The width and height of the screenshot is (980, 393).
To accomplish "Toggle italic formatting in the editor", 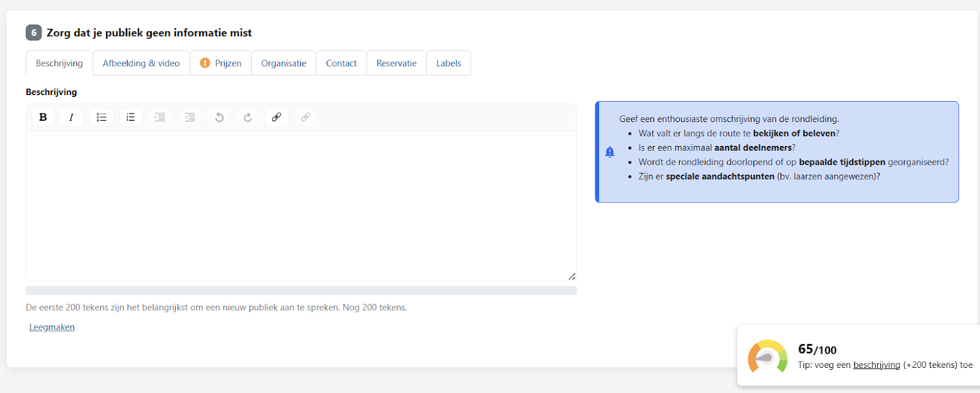I will click(x=72, y=117).
